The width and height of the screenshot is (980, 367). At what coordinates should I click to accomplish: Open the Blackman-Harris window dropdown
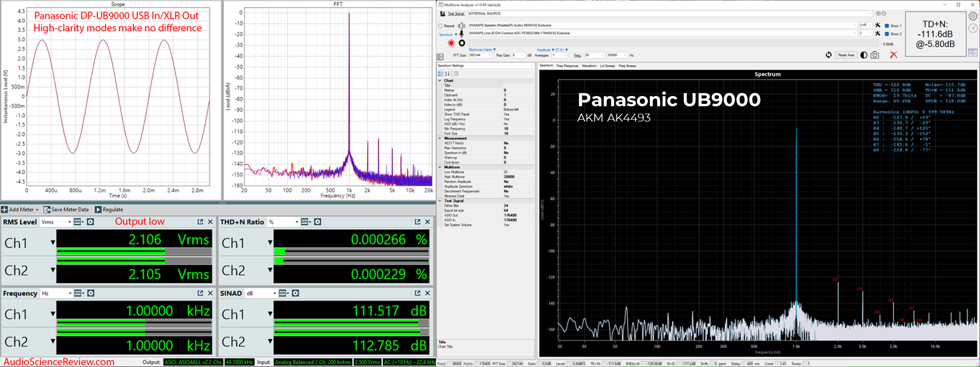482,49
